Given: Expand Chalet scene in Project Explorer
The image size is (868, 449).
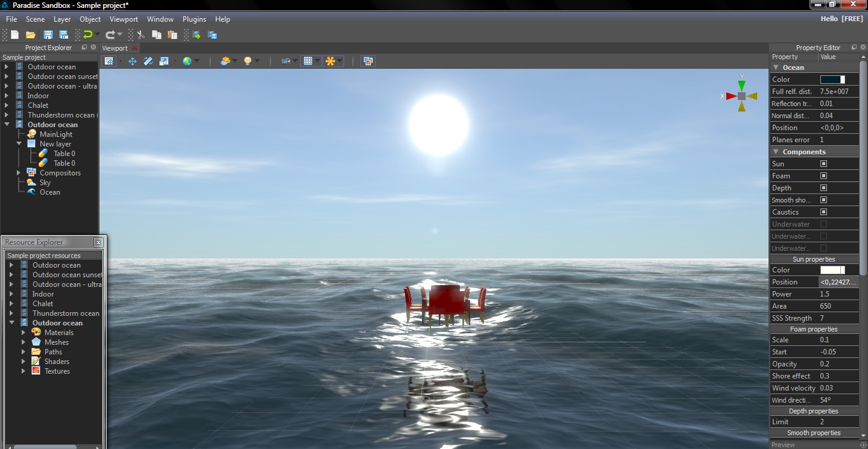Looking at the screenshot, I should click(x=7, y=105).
